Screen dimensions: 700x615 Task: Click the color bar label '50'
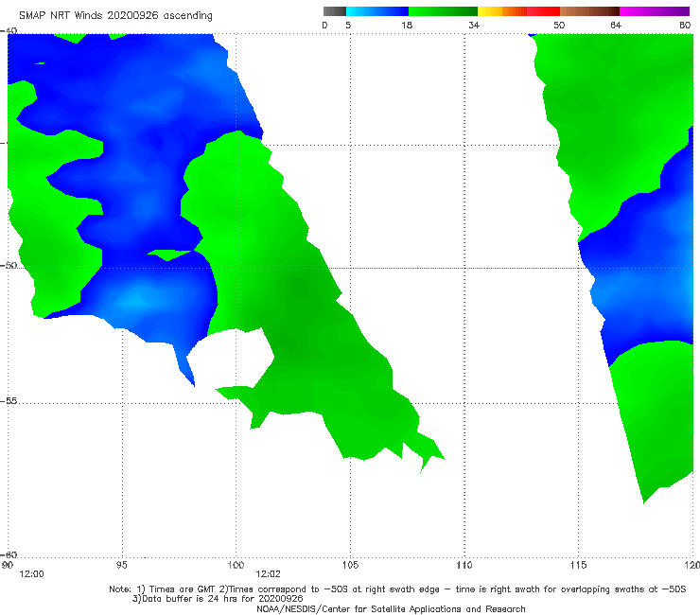(x=559, y=25)
